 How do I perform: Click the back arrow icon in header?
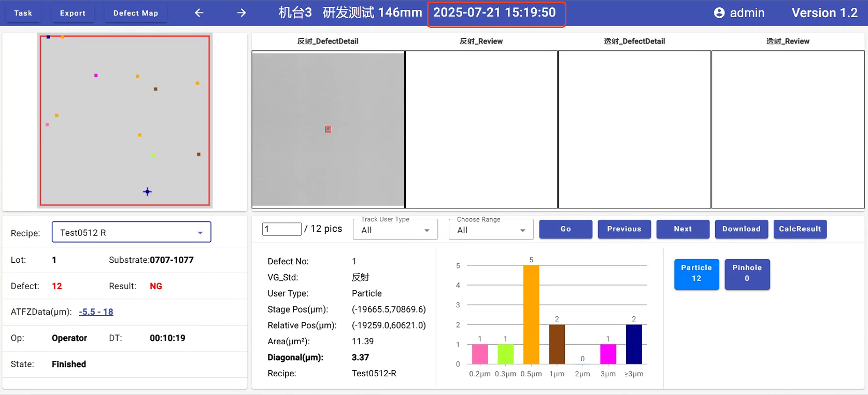[199, 13]
